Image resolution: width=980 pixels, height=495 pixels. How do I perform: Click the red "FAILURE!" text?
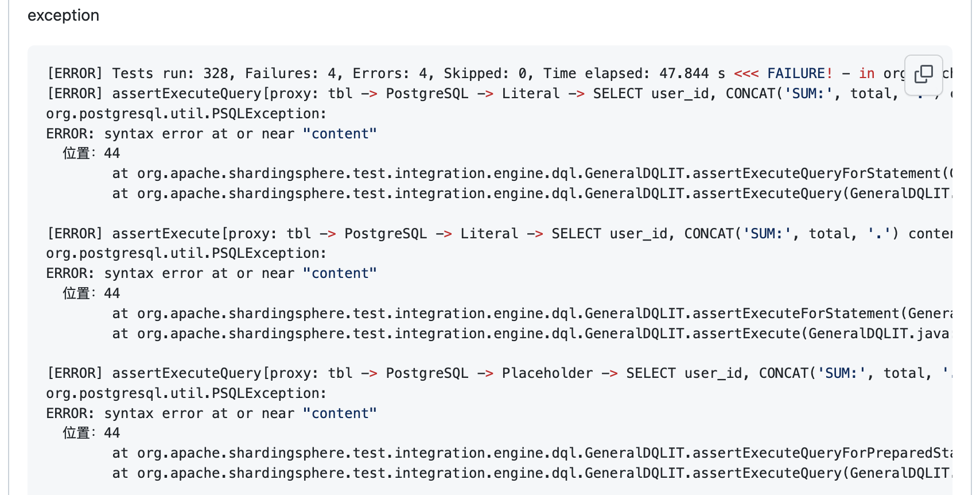point(799,74)
